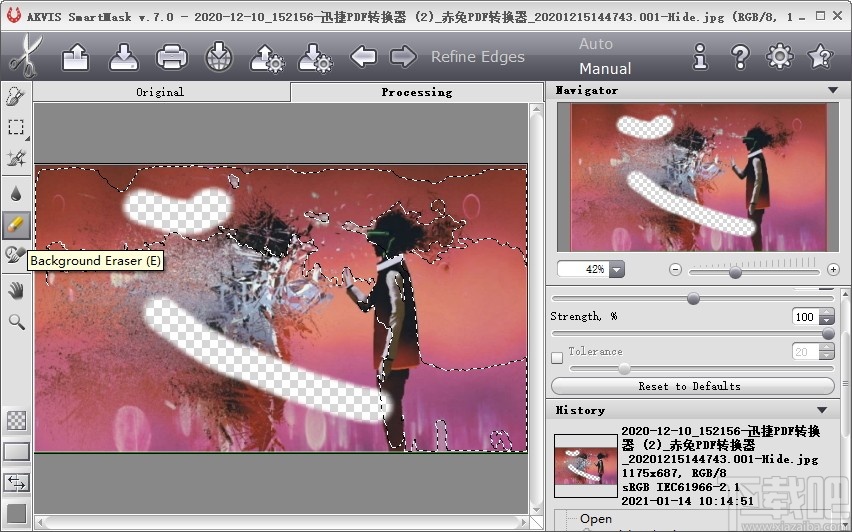Click the light gray background color swatch
This screenshot has width=852, height=532.
point(16,452)
